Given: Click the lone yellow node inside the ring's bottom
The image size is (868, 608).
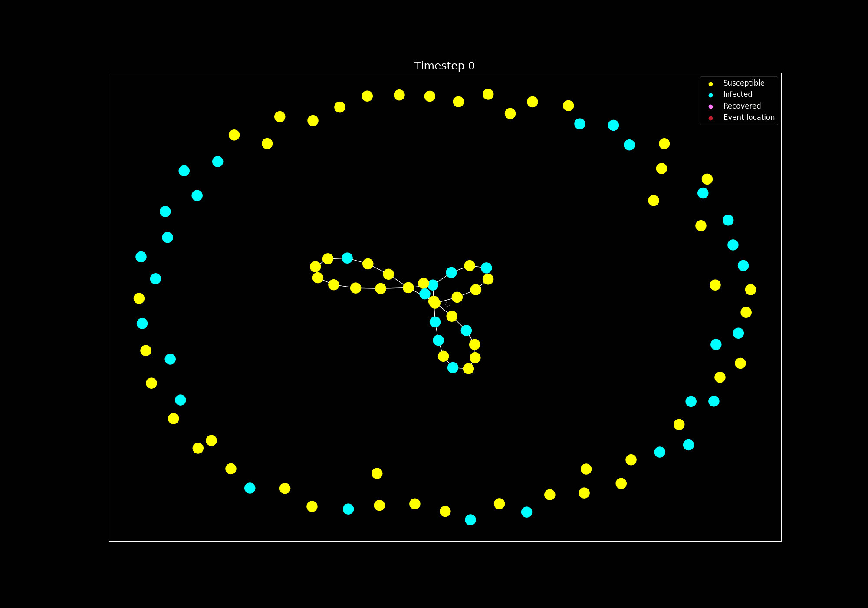Looking at the screenshot, I should pos(377,473).
